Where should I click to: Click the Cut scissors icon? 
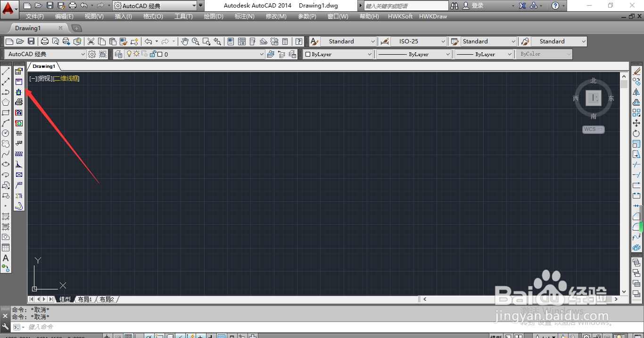click(91, 41)
